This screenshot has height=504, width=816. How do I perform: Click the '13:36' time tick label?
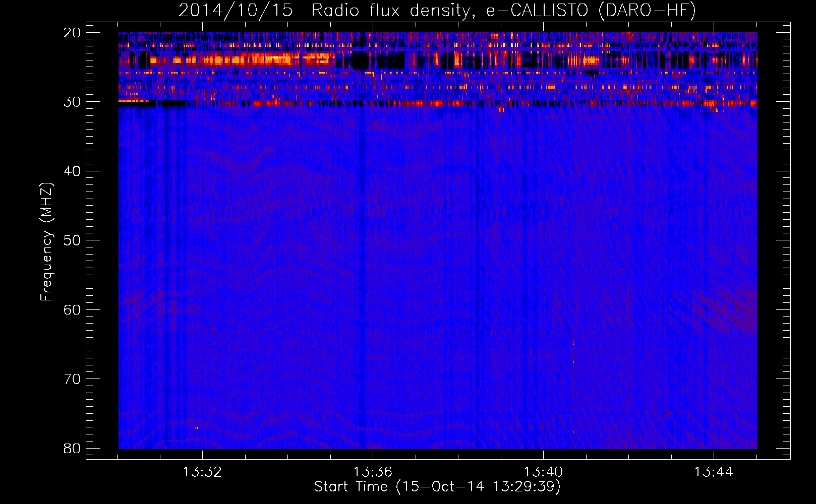point(373,472)
